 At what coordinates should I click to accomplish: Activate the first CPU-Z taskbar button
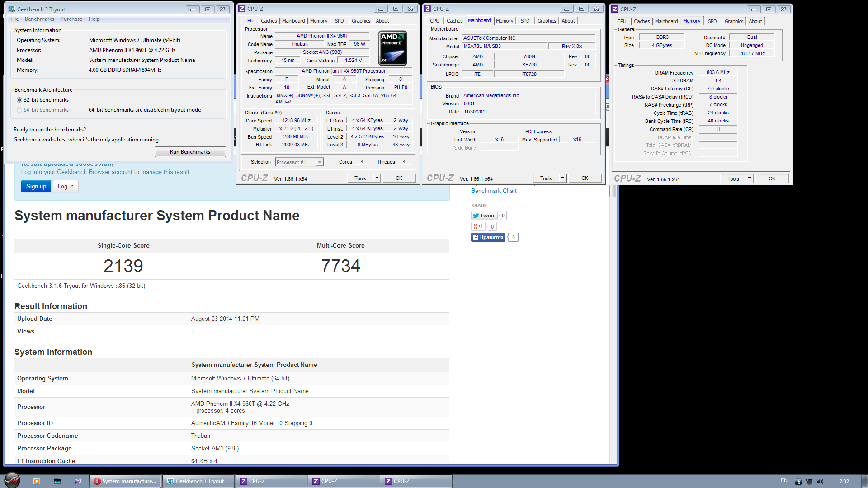271,481
